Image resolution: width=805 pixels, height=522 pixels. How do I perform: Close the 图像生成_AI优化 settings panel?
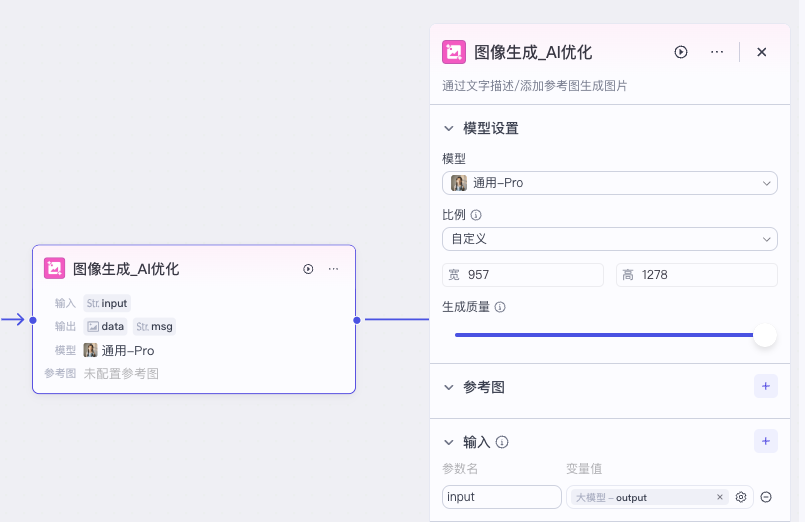pyautogui.click(x=761, y=52)
